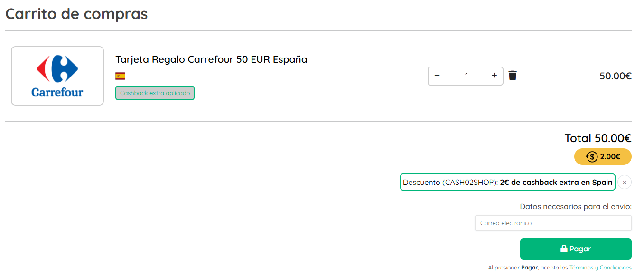Click the "Cashback extra aplicado" badge

[x=155, y=93]
